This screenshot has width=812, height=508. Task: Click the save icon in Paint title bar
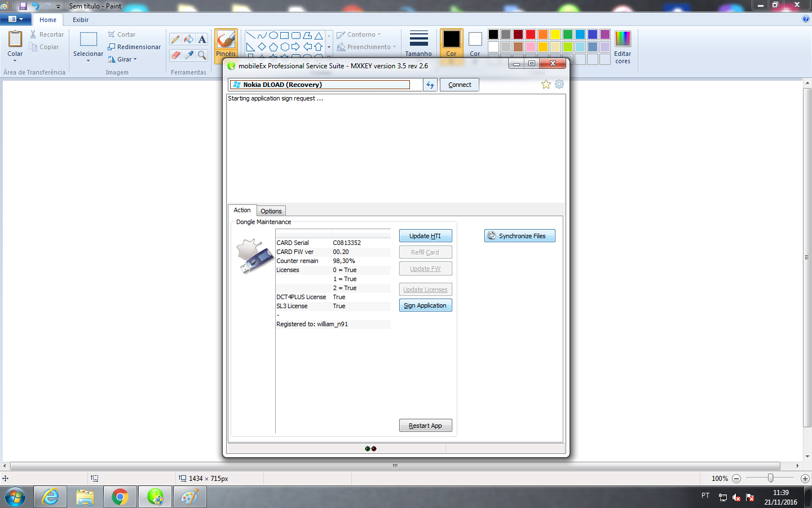(x=23, y=6)
